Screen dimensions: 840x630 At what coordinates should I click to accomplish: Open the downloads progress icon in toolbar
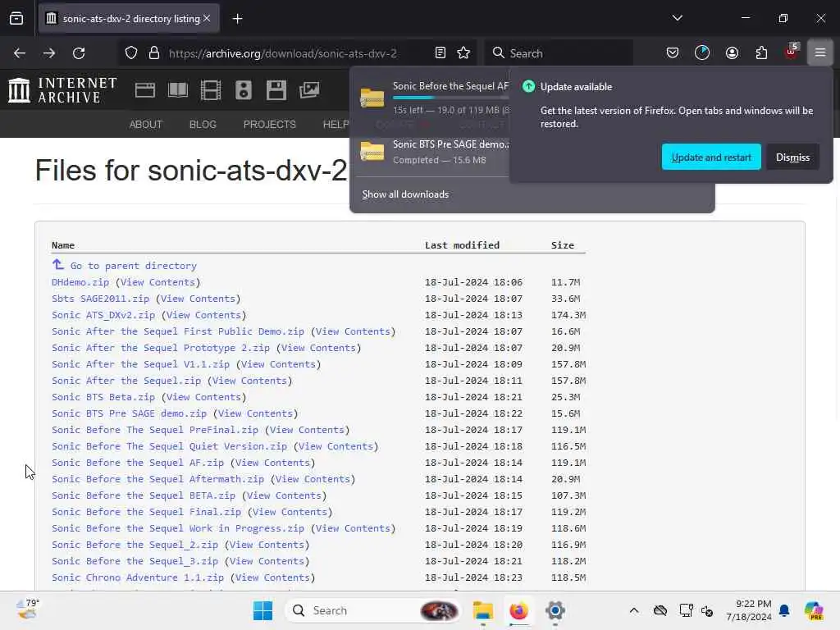point(702,52)
